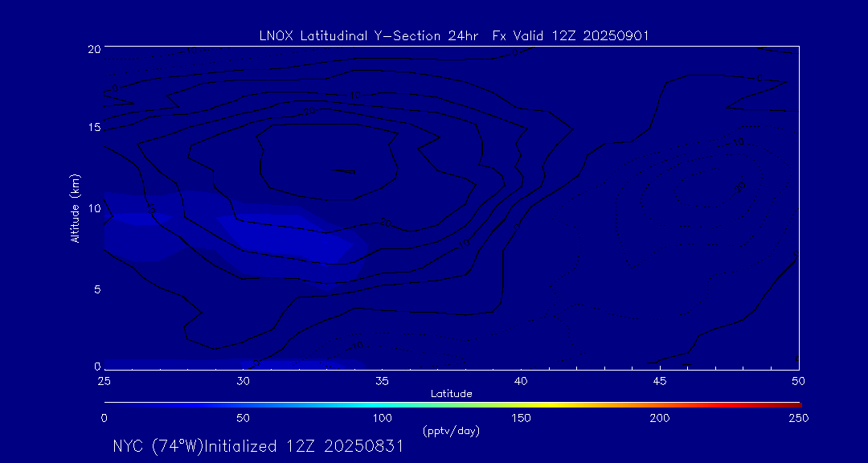Select the 15 tick on altitude axis
Image resolution: width=868 pixels, height=463 pixels.
(93, 128)
